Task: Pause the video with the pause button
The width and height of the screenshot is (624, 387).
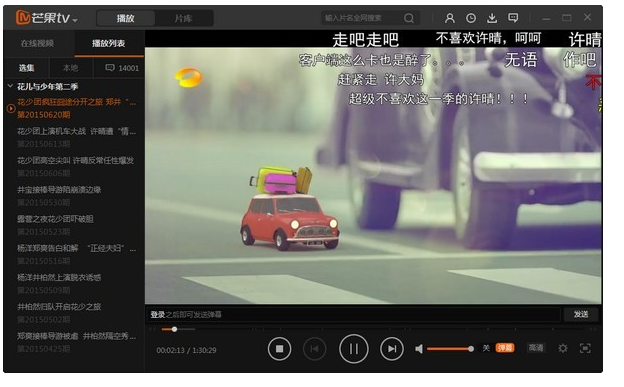Action: point(353,349)
